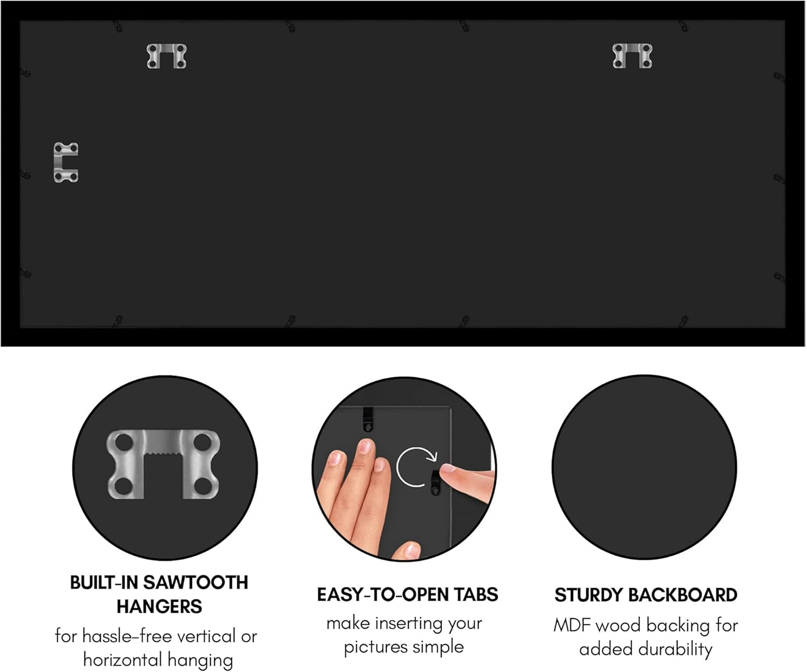Click the black turn tab under the pointing fingertip

[x=436, y=482]
